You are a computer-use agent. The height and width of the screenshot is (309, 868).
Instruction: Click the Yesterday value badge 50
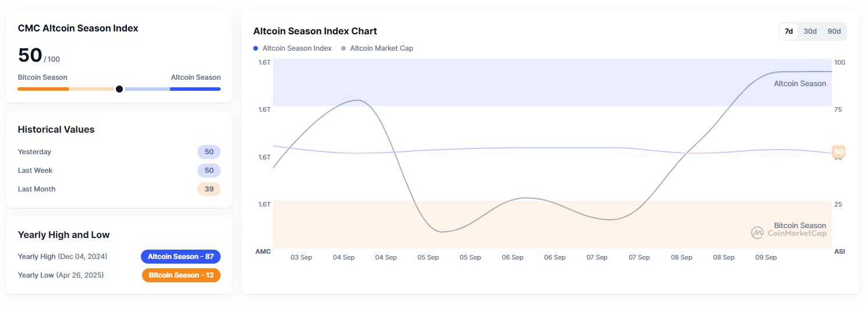tap(209, 152)
